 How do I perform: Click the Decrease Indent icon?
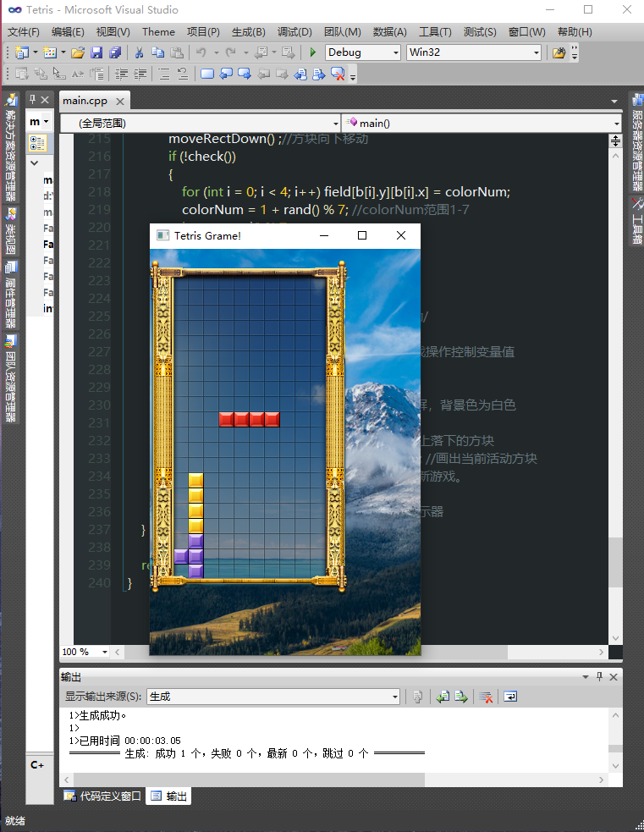point(122,74)
